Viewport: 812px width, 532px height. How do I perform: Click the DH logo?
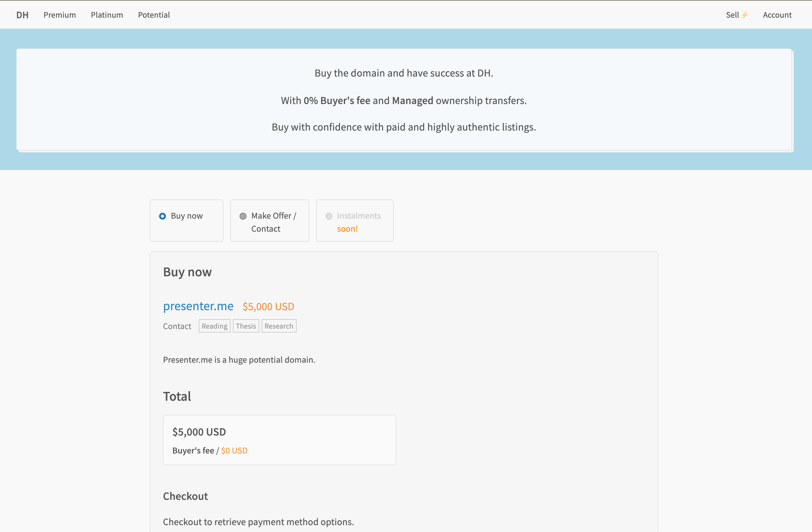pyautogui.click(x=22, y=15)
